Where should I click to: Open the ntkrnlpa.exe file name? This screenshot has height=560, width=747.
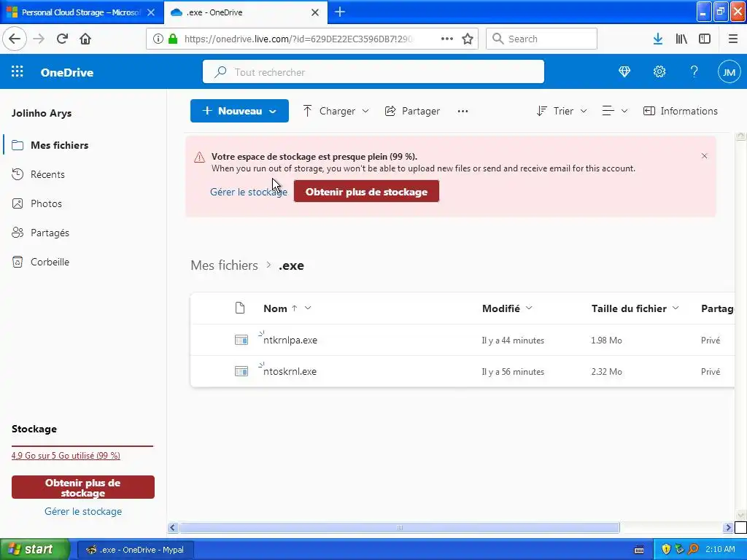[x=290, y=340]
